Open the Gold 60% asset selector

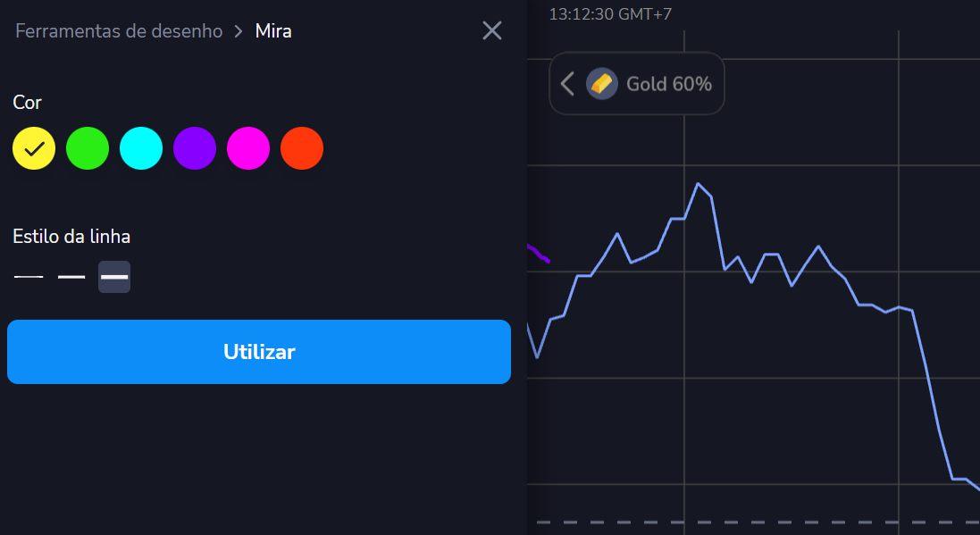[x=669, y=84]
